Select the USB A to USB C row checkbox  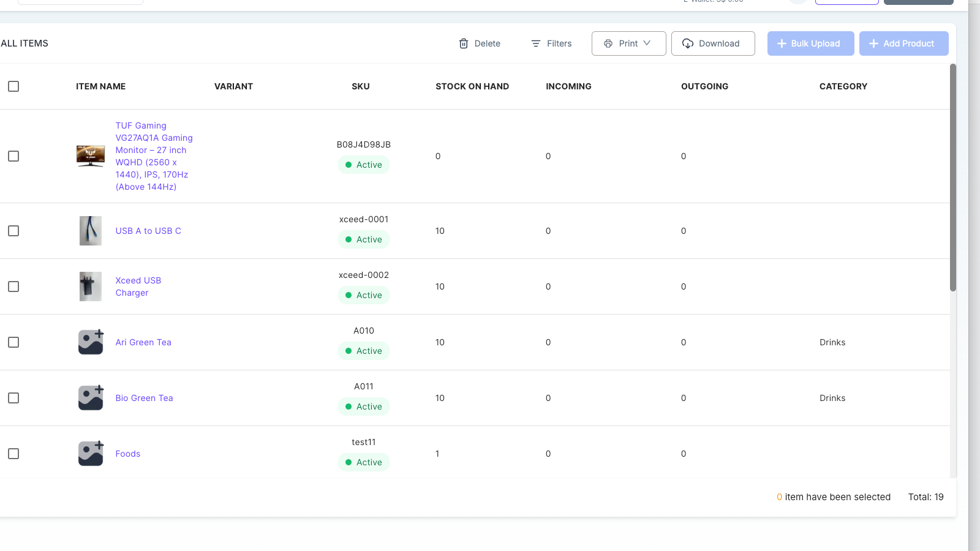coord(13,231)
